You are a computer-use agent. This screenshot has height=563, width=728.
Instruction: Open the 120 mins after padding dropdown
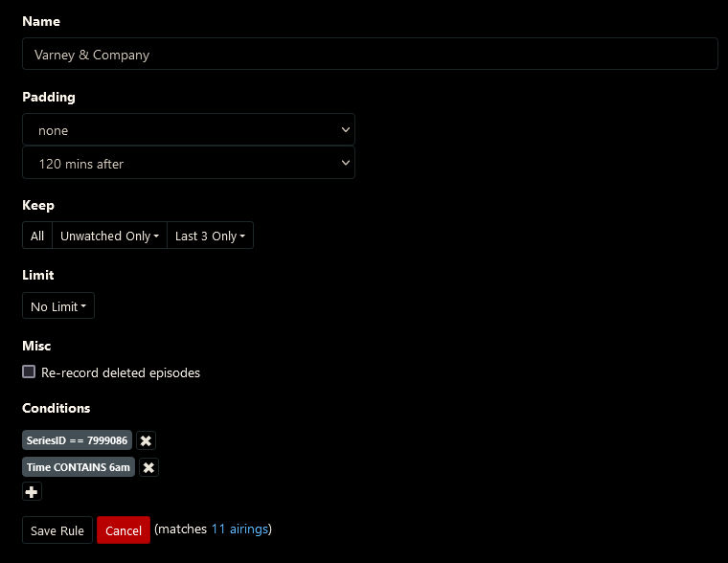[x=189, y=163]
